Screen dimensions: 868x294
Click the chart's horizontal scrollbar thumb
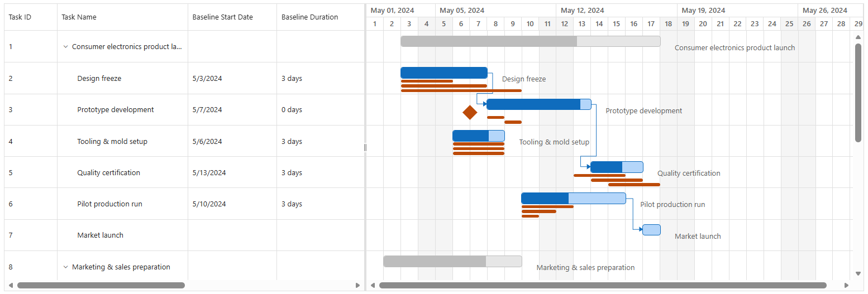603,286
